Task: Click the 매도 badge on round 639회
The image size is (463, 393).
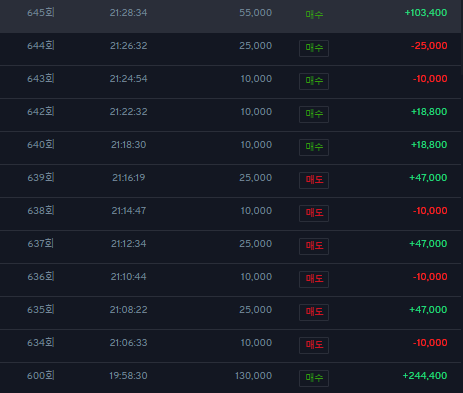Action: (314, 180)
